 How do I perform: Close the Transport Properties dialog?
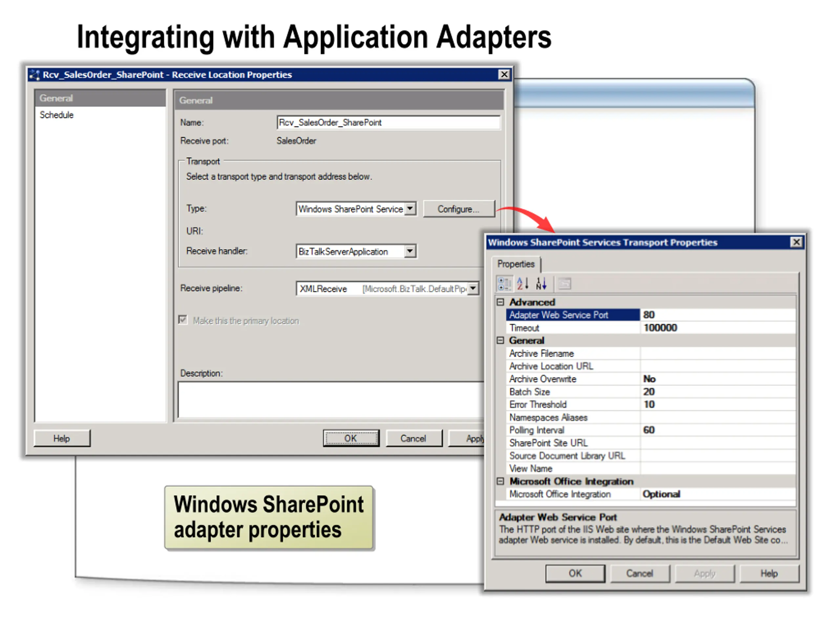796,242
